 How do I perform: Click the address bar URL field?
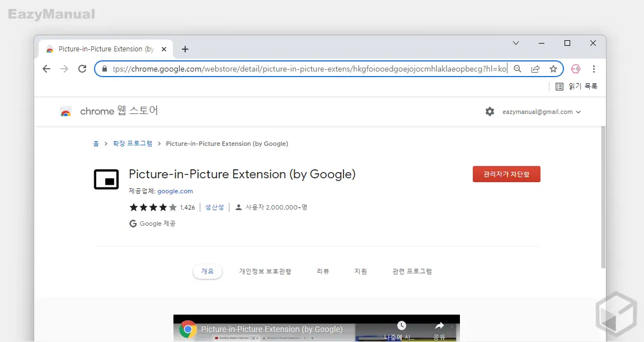tap(308, 69)
